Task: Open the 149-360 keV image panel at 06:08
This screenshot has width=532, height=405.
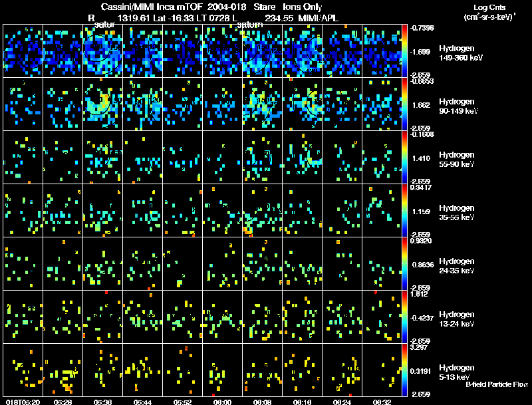Action: (262, 51)
